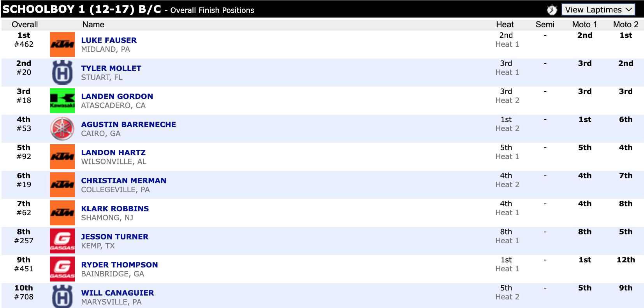Open Christian Merman's rider link
The height and width of the screenshot is (308, 644).
[123, 181]
